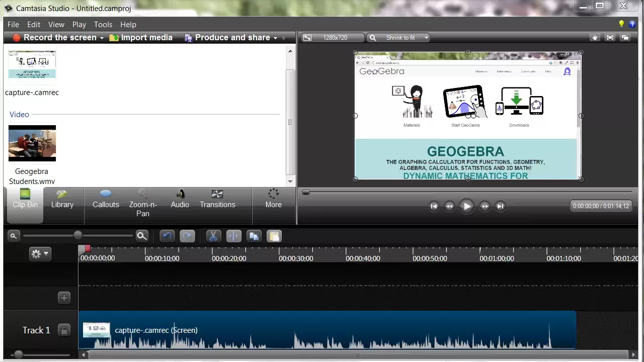Click the timeline playhead marker

click(88, 248)
